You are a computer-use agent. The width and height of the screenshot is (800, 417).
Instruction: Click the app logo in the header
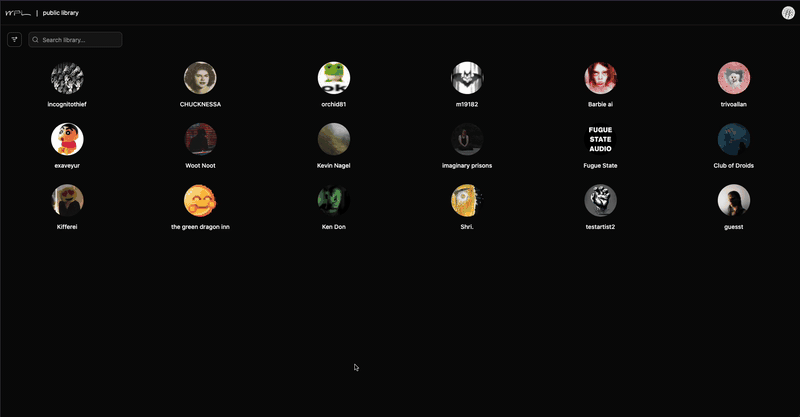tap(18, 13)
